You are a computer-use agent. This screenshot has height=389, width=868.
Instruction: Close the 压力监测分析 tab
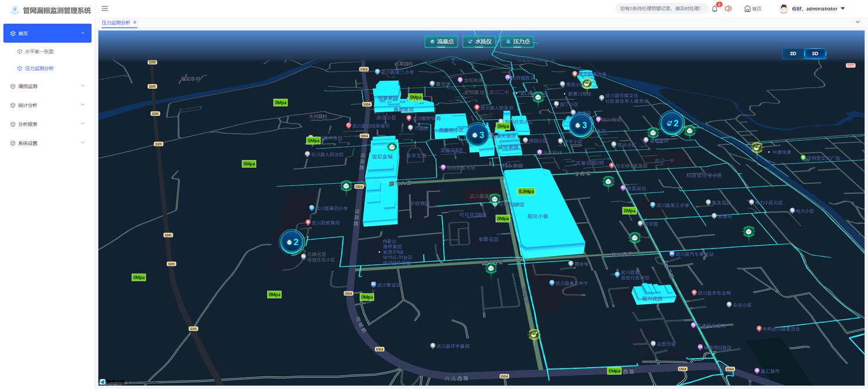[x=135, y=23]
